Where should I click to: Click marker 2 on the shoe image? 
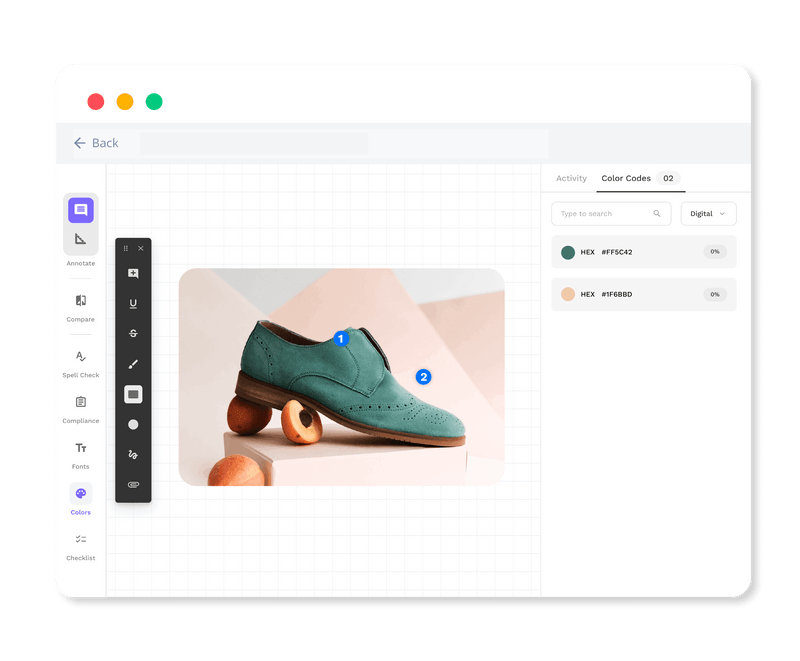pos(424,376)
